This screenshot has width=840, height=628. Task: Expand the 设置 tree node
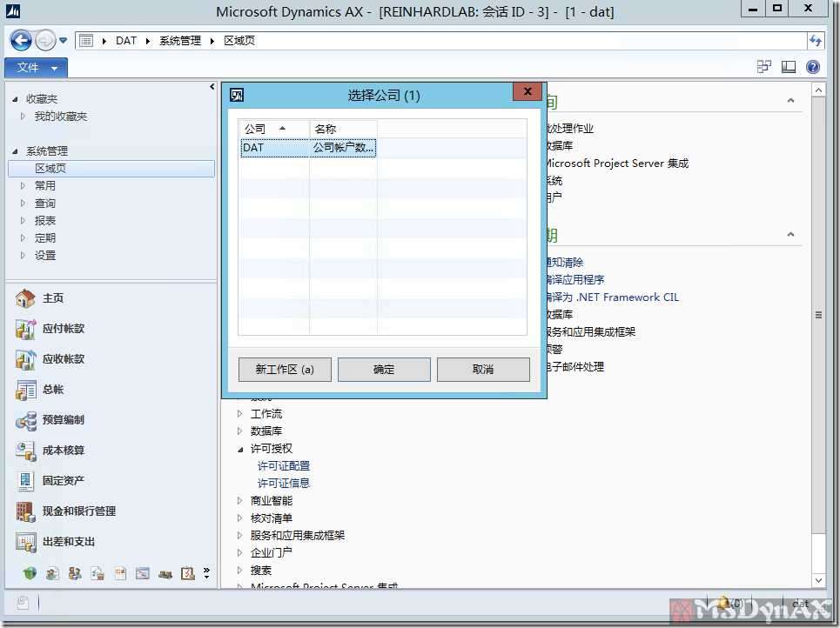coord(23,255)
